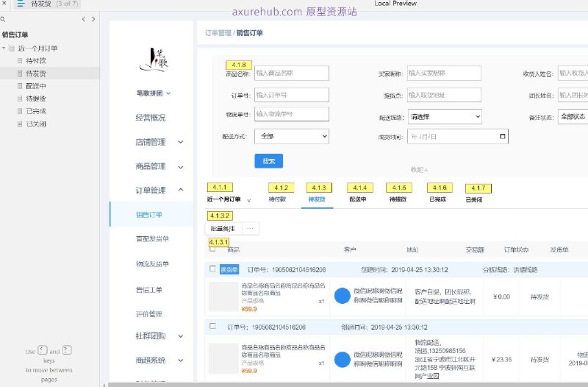Switch to the 待提货 tab
Viewport: 588px width, 387px height.
click(398, 199)
